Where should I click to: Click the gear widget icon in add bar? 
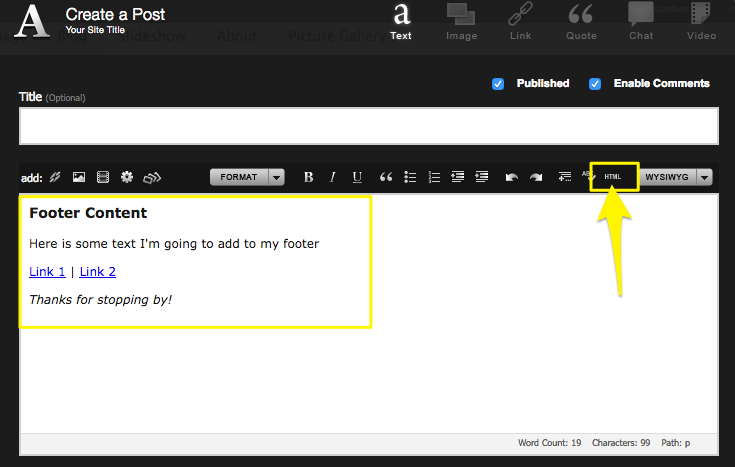coord(127,177)
